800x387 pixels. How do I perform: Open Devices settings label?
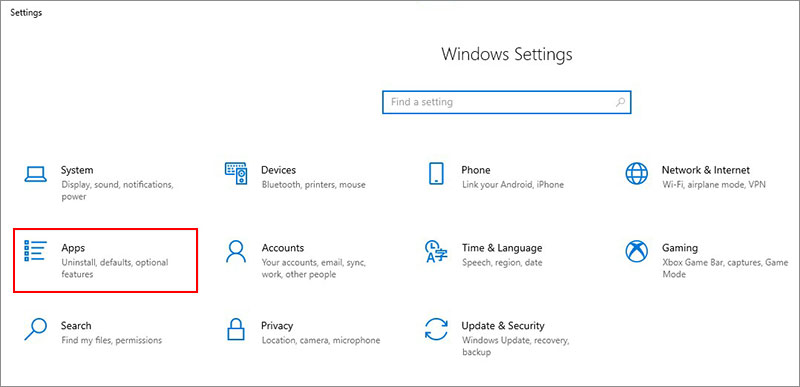tap(279, 170)
